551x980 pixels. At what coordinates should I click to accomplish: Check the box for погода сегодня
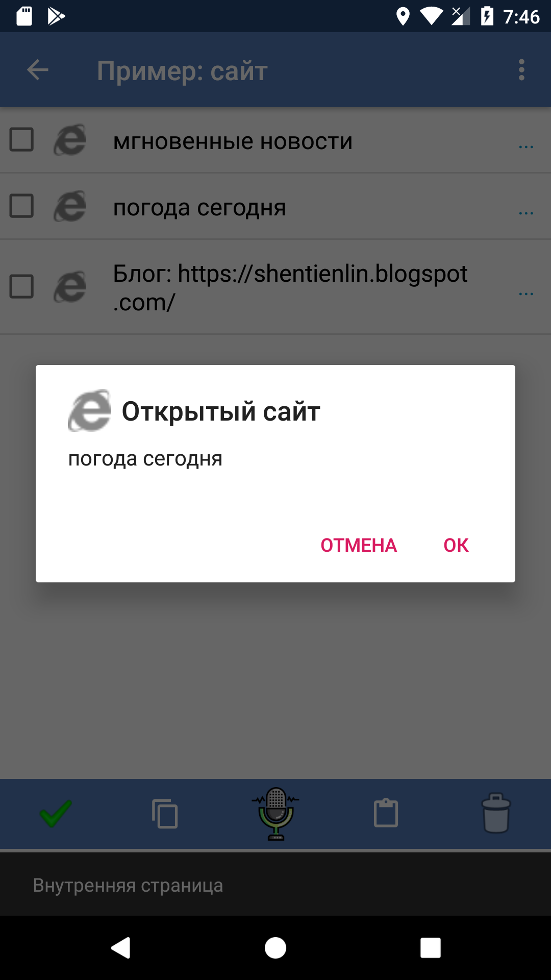click(21, 206)
